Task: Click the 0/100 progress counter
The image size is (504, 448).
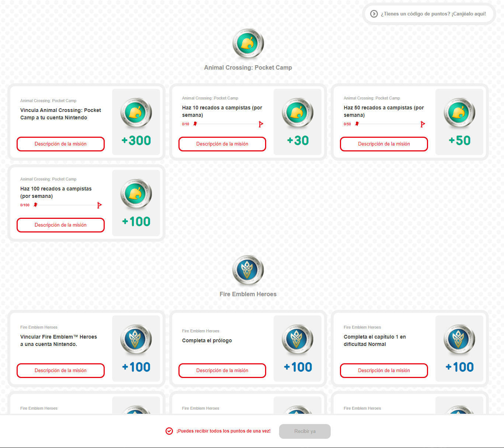Action: pyautogui.click(x=25, y=205)
